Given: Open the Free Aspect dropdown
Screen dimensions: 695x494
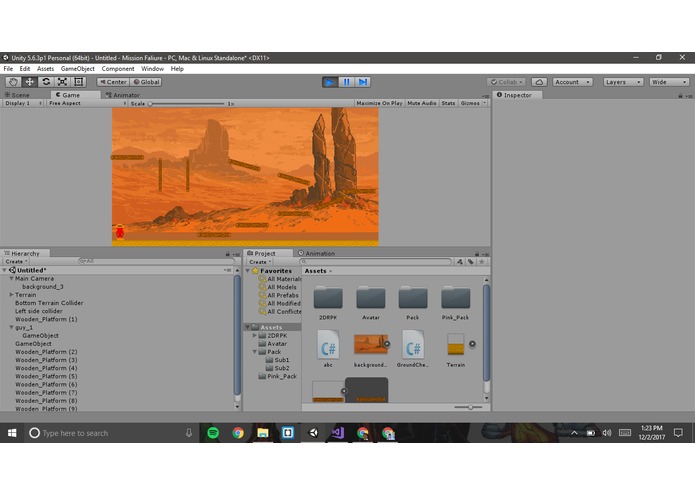Looking at the screenshot, I should coord(87,103).
